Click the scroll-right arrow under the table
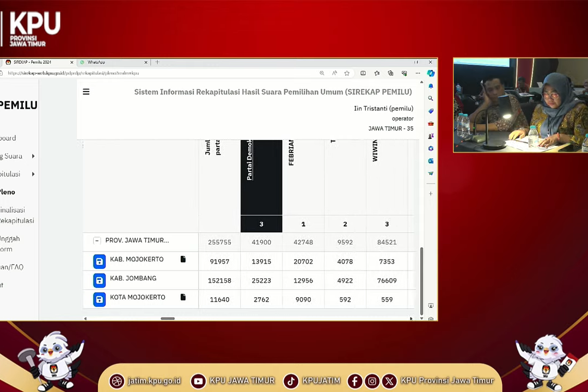The height and width of the screenshot is (392, 588). (411, 318)
